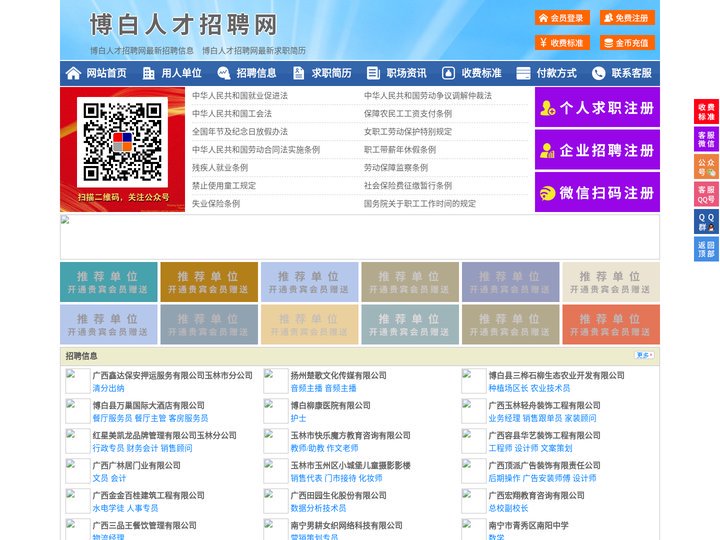Open 客服QQ号 pink sidebar widget
Screen dimensions: 720x540
tap(706, 194)
